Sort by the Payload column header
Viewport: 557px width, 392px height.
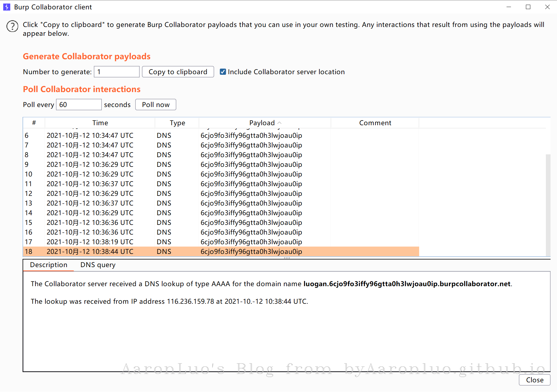point(265,123)
